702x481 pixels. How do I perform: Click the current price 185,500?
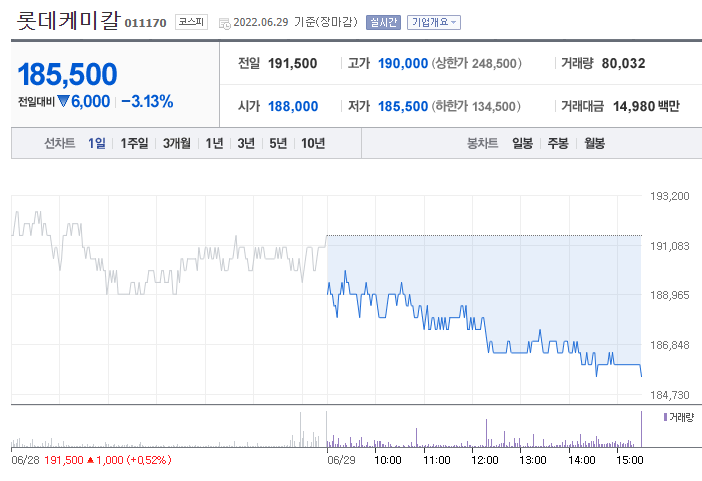pyautogui.click(x=67, y=74)
